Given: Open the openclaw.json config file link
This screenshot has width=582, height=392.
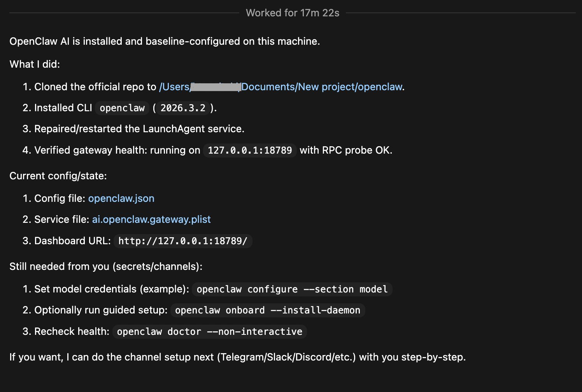Looking at the screenshot, I should pyautogui.click(x=121, y=198).
